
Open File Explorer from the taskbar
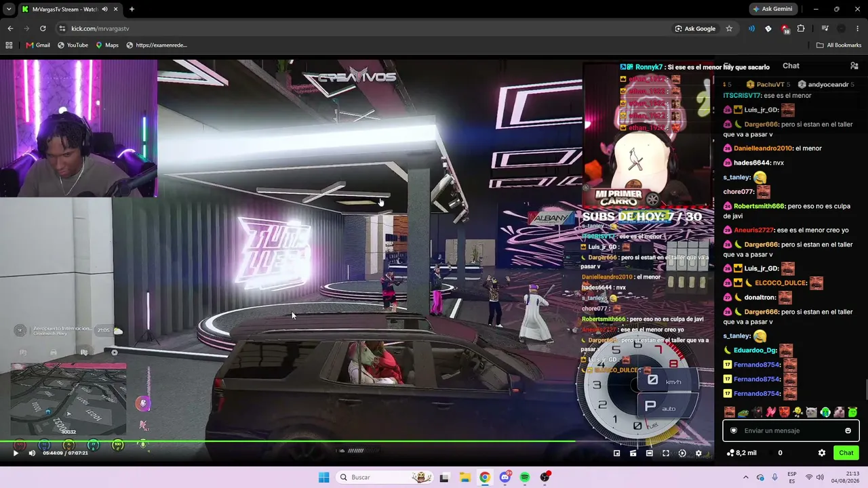pyautogui.click(x=465, y=477)
